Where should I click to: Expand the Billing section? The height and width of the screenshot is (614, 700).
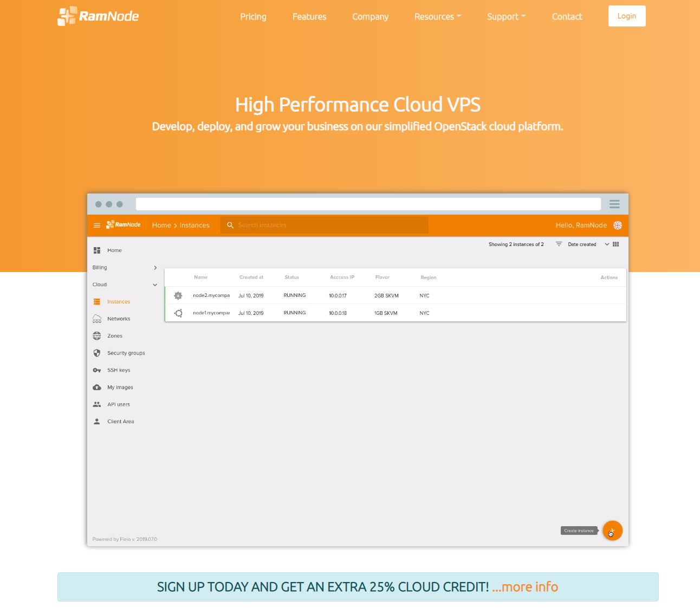125,268
